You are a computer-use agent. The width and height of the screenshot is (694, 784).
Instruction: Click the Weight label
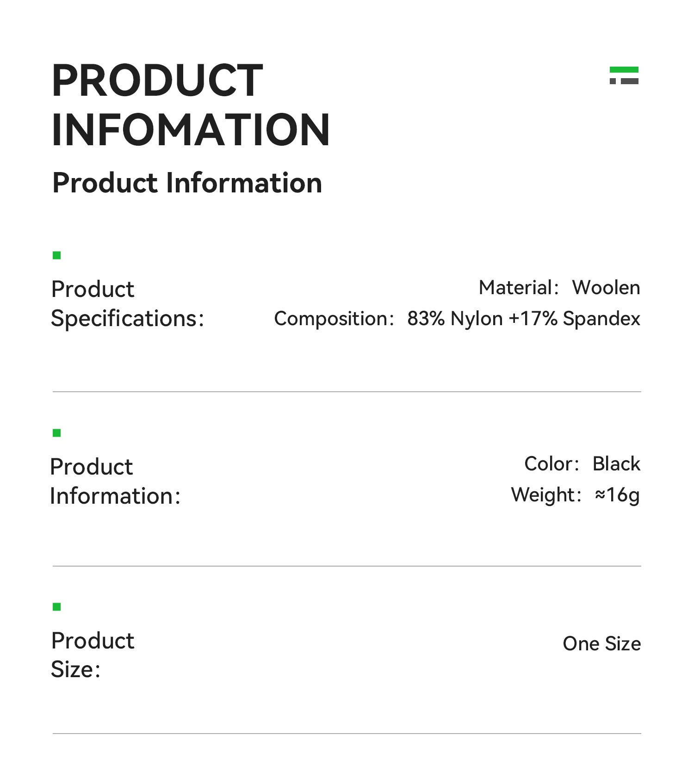point(546,495)
